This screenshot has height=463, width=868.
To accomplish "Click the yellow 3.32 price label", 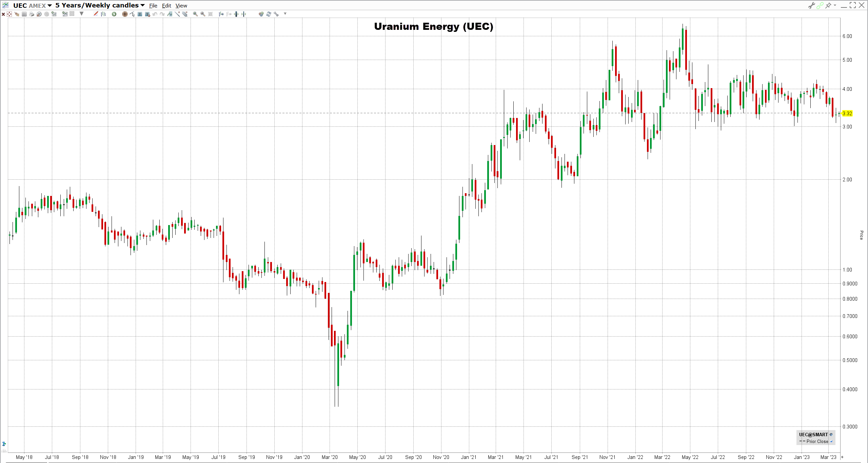I will tap(847, 114).
